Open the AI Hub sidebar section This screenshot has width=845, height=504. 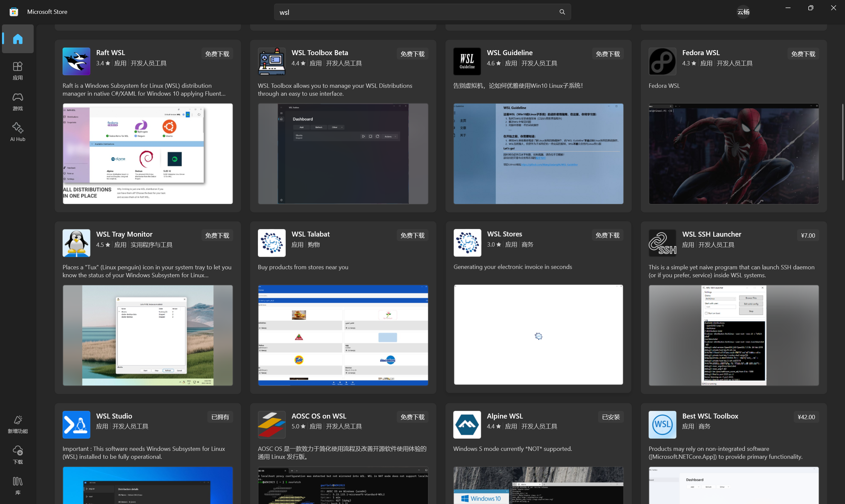pos(18,132)
